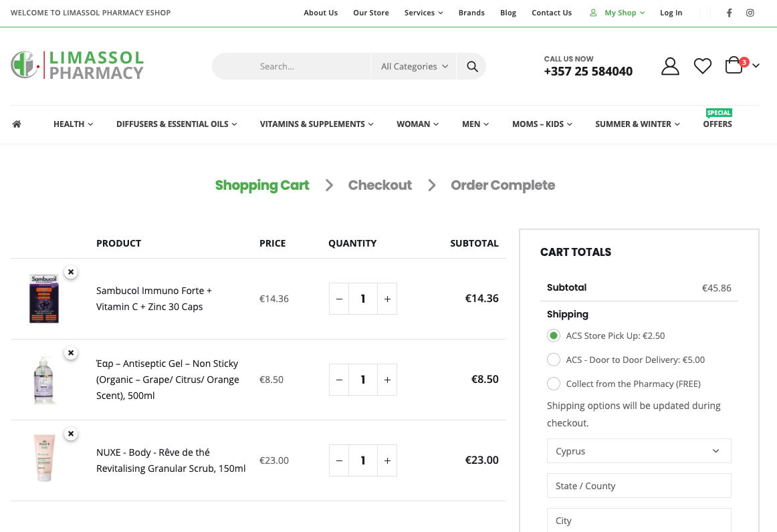777x532 pixels.
Task: Open the Facebook page icon
Action: (x=729, y=13)
